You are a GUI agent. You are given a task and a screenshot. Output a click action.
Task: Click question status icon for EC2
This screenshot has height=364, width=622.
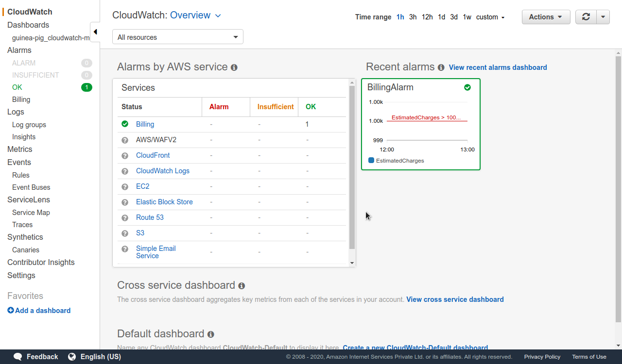(125, 187)
